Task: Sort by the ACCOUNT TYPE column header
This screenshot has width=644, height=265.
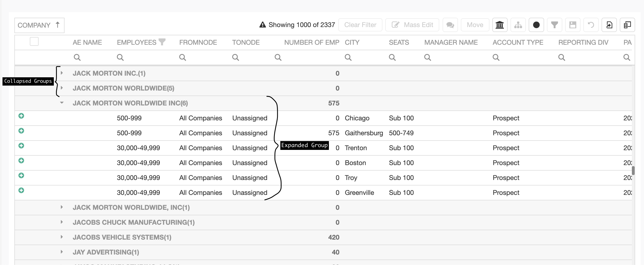Action: coord(518,43)
